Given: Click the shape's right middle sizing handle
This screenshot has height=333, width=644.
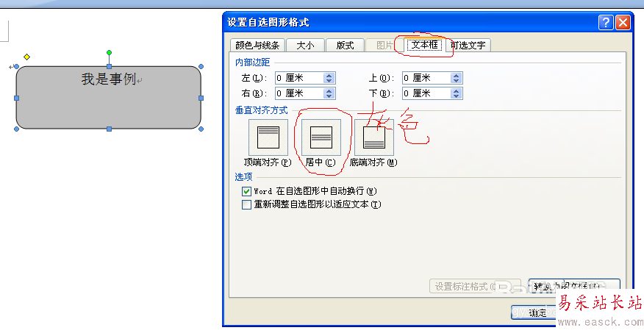Looking at the screenshot, I should coord(201,98).
